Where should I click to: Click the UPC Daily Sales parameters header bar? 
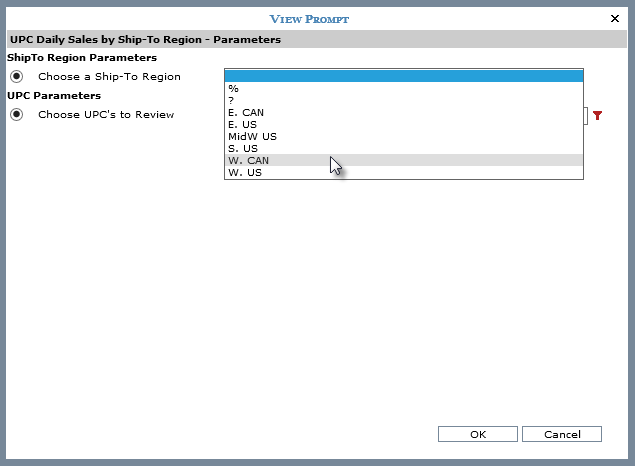click(x=316, y=40)
